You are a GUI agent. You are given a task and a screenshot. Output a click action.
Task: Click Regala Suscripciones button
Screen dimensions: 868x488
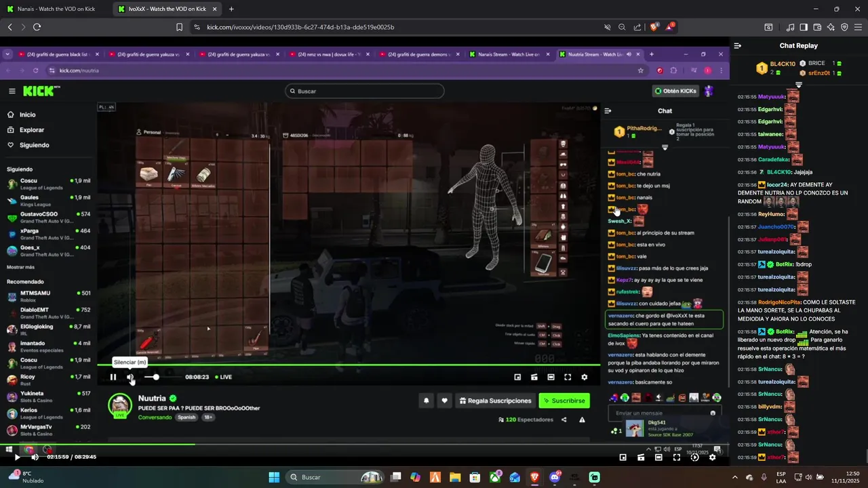pos(494,401)
